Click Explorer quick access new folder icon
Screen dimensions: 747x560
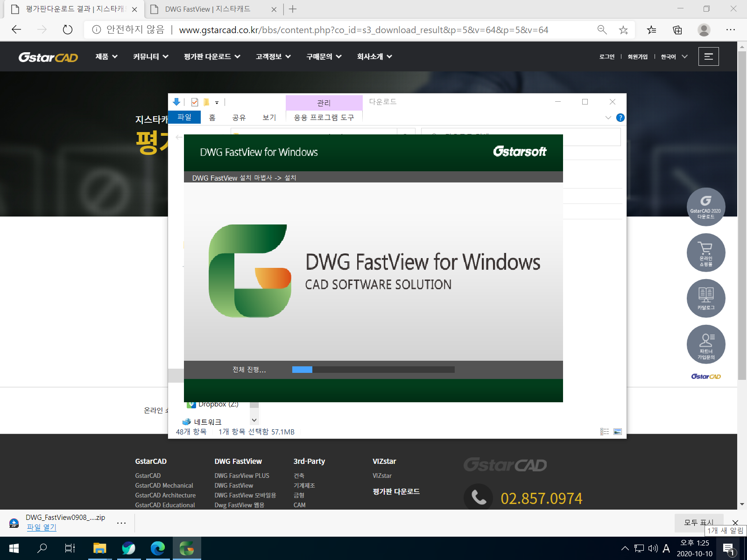point(206,102)
